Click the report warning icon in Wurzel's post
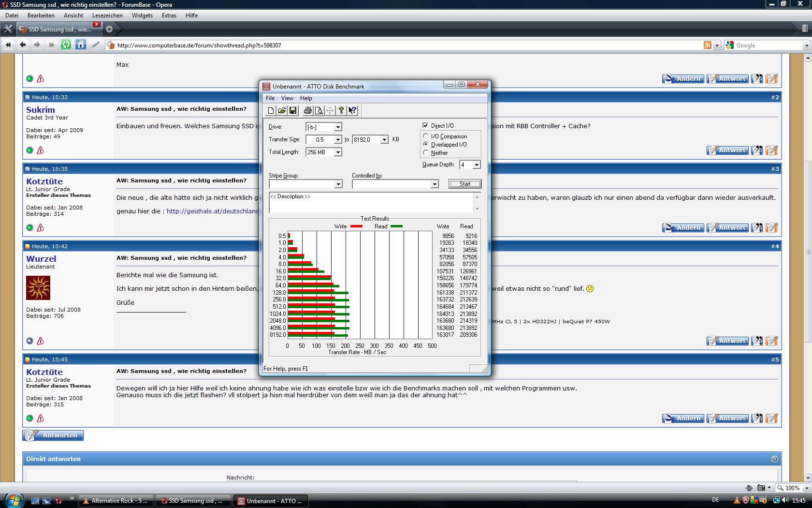Image resolution: width=812 pixels, height=508 pixels. click(41, 341)
